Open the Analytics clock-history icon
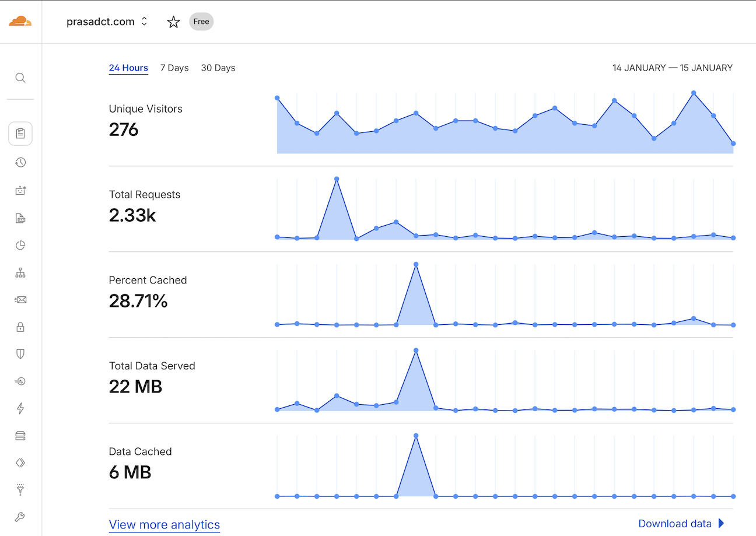The image size is (756, 536). coord(20,162)
